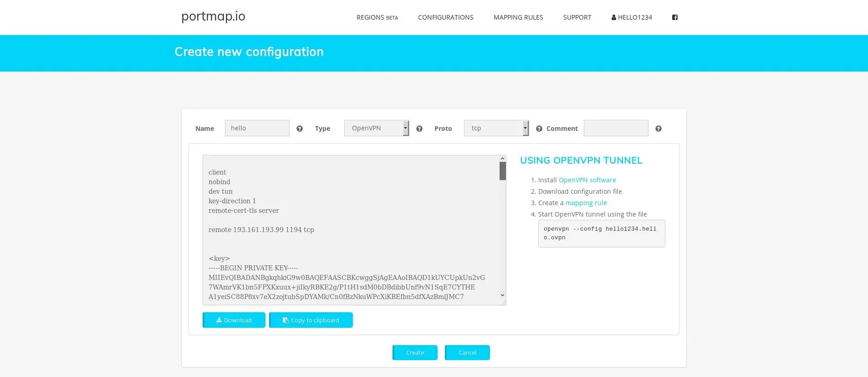Click the help icon next to Name field
Image resolution: width=868 pixels, height=377 pixels.
point(300,129)
